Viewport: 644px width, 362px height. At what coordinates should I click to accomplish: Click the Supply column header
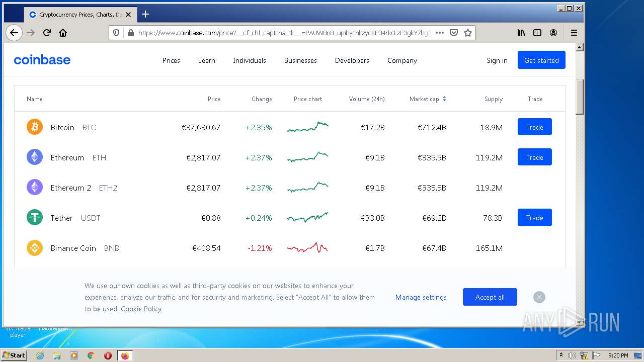(x=494, y=99)
